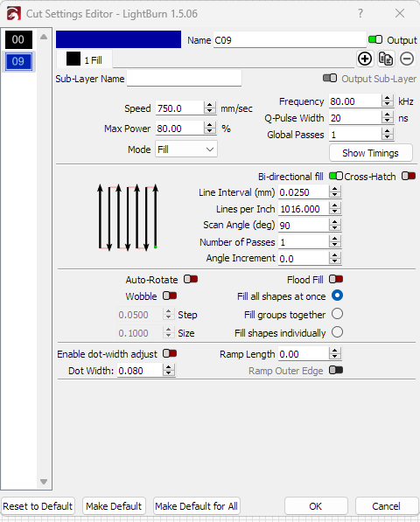Image resolution: width=420 pixels, height=522 pixels.
Task: Click the LightBurn logo in title bar
Action: coord(14,14)
